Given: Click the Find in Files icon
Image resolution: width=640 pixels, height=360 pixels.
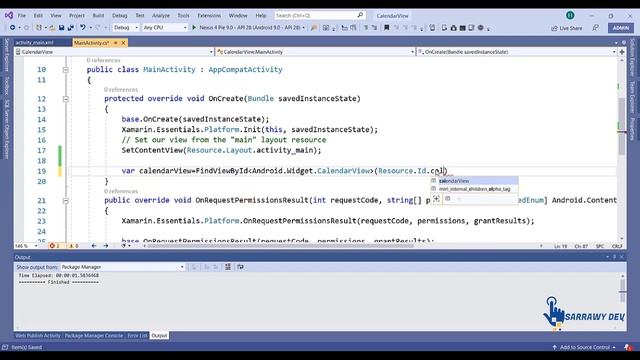Looking at the screenshot, I should [314, 27].
